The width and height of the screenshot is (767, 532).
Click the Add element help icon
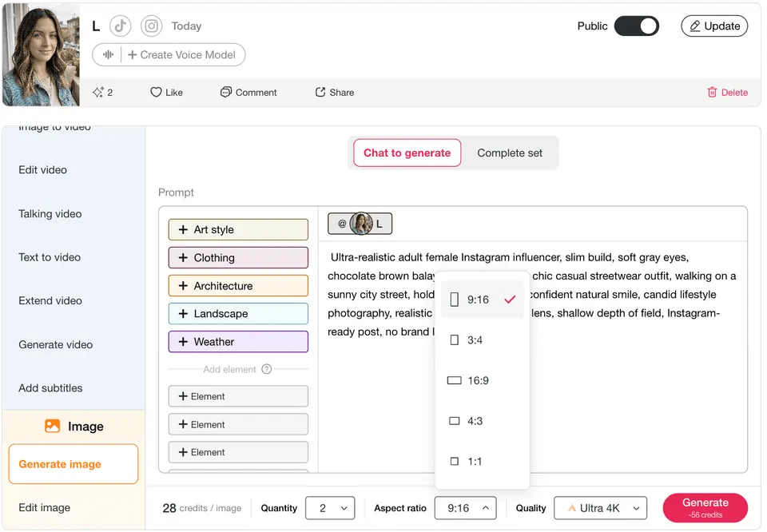(x=267, y=369)
